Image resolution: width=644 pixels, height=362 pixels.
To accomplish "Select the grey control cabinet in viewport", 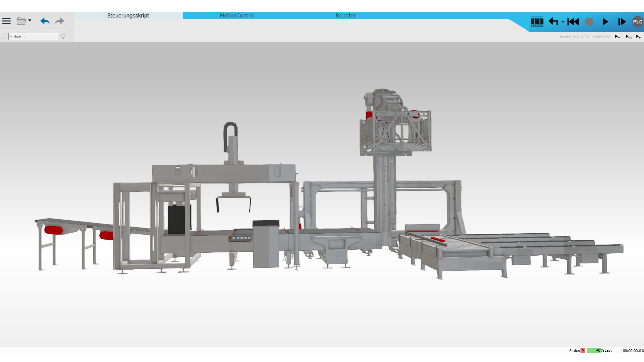I will pos(266,244).
